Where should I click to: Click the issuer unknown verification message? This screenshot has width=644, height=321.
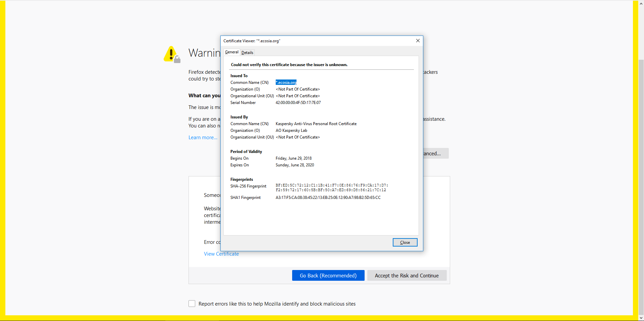(x=289, y=65)
